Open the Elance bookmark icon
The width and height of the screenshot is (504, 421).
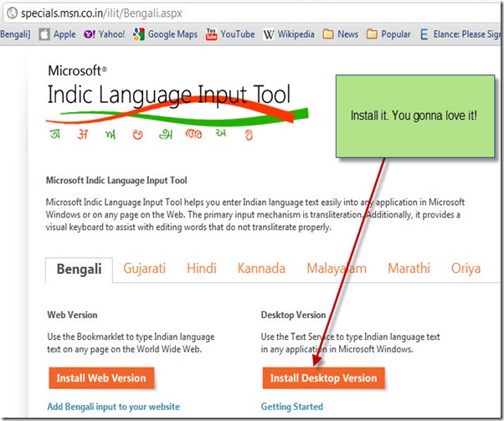pyautogui.click(x=424, y=34)
